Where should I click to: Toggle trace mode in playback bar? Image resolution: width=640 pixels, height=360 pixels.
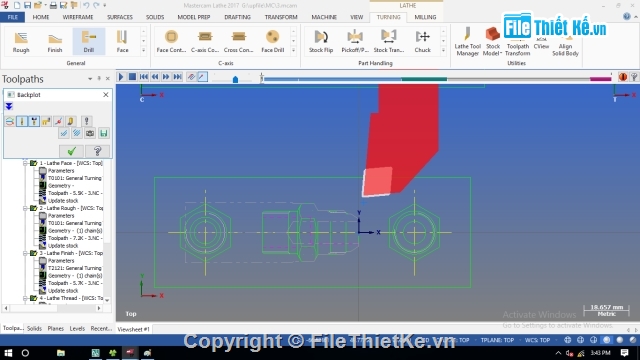[191, 77]
